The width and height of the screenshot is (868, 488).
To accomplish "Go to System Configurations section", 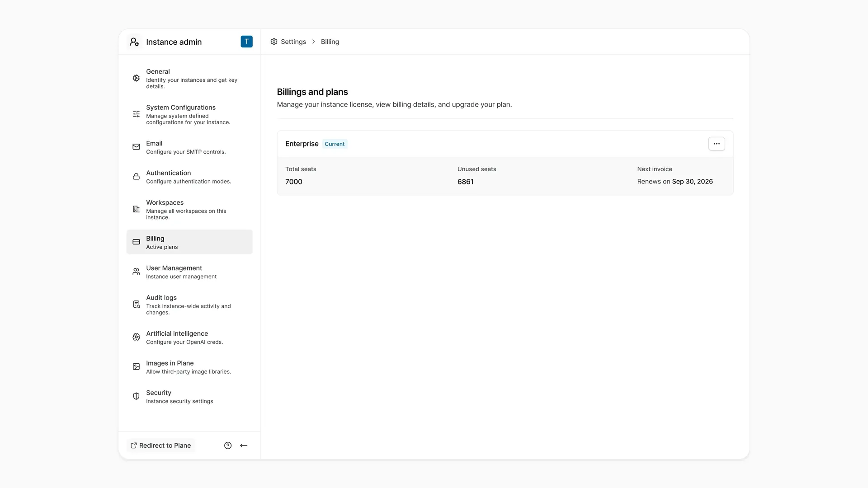I will [189, 114].
